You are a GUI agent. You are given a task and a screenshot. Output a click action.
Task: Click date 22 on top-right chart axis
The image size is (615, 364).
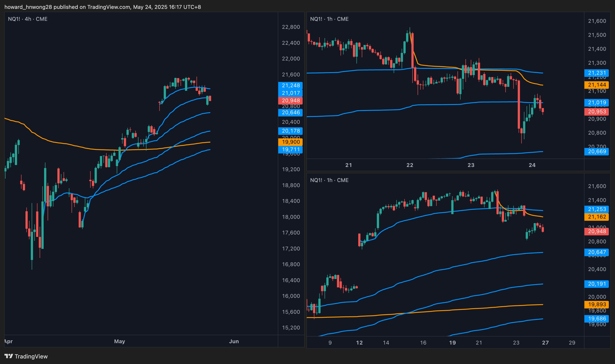(410, 165)
